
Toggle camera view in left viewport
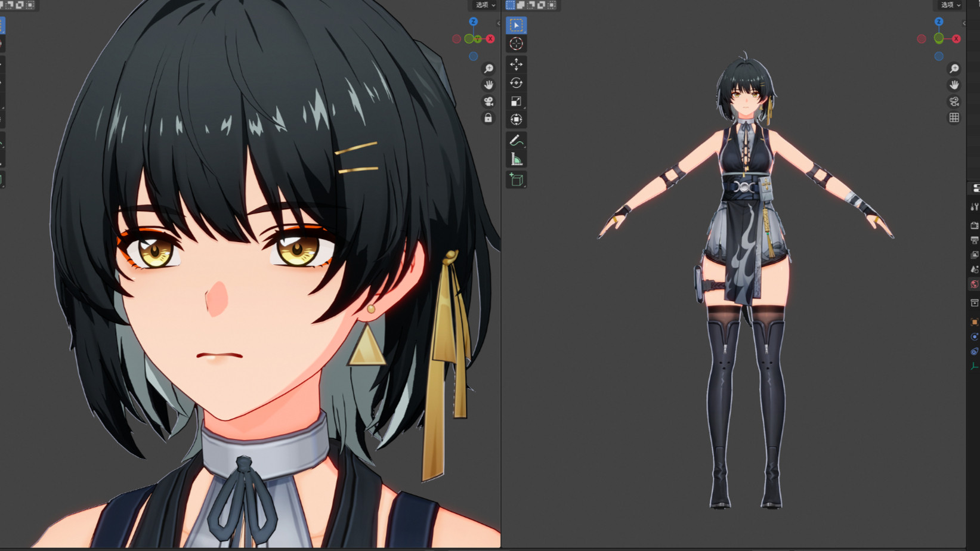coord(488,101)
